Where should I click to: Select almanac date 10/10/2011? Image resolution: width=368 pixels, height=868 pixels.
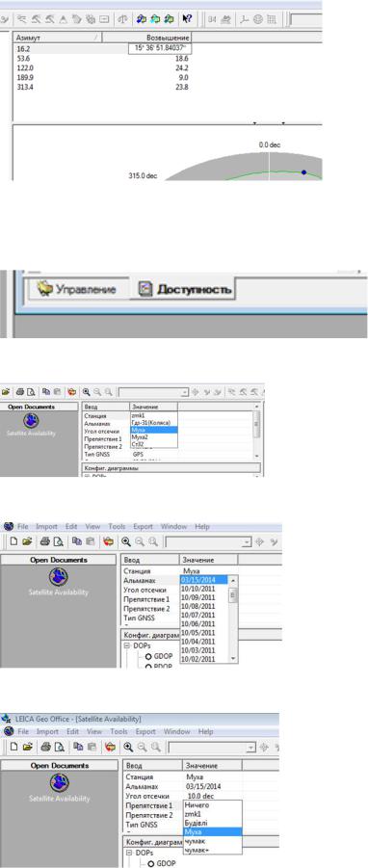204,589
